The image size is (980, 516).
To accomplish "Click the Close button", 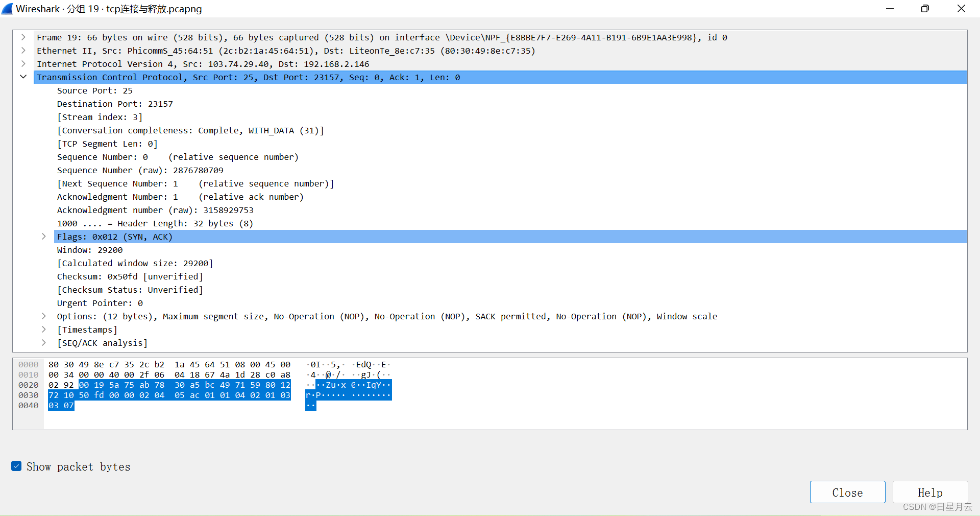I will tap(847, 492).
